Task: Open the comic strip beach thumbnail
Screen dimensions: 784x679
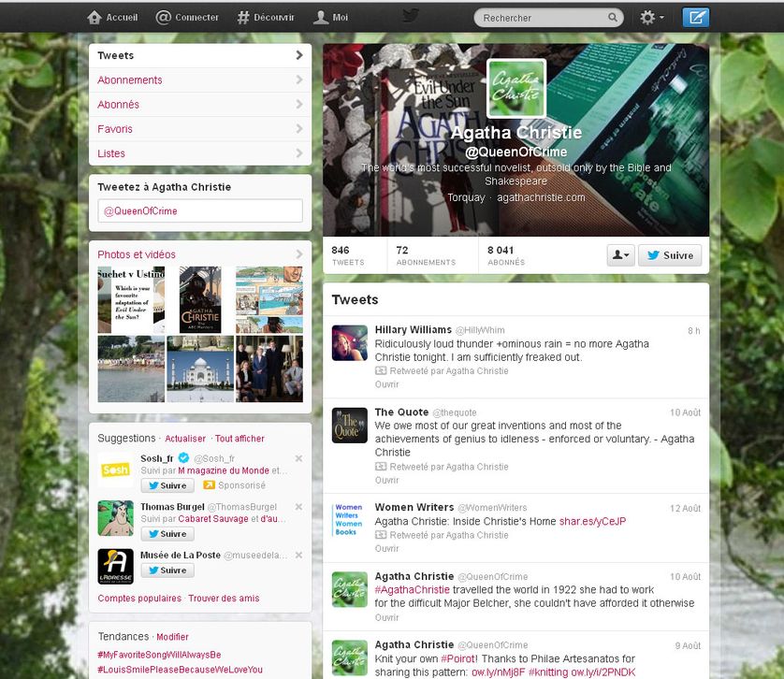Action: pos(269,299)
